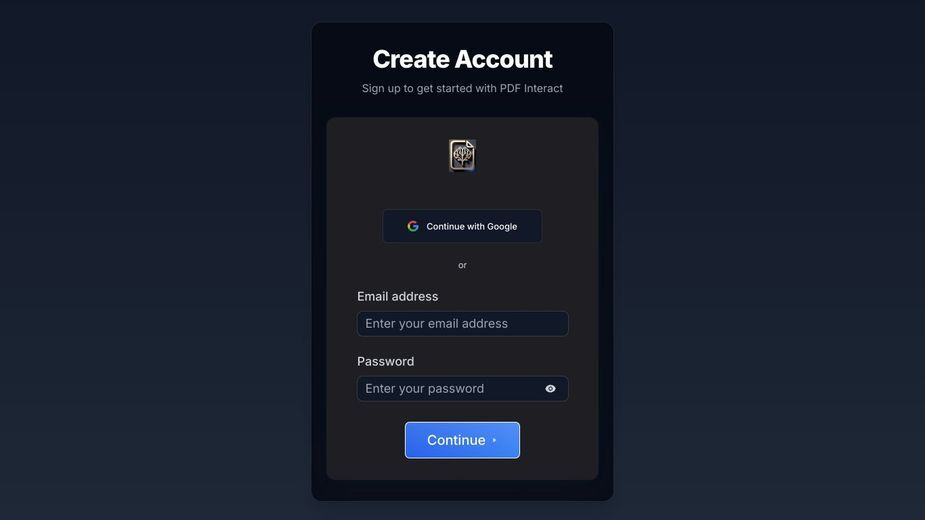Click the Create Account heading

click(462, 59)
